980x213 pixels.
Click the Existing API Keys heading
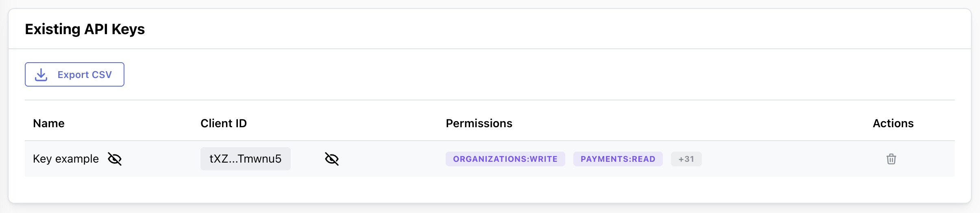85,29
